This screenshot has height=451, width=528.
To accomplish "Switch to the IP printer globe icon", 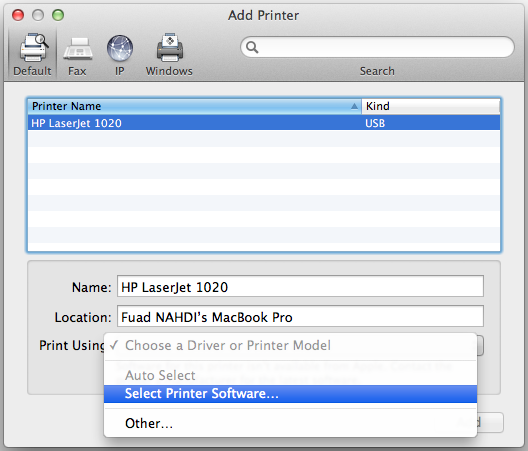I will coord(120,48).
